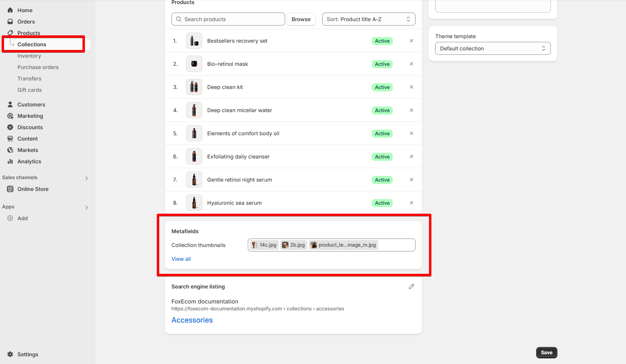Click the Online Store icon
This screenshot has height=364, width=626.
pyautogui.click(x=10, y=189)
